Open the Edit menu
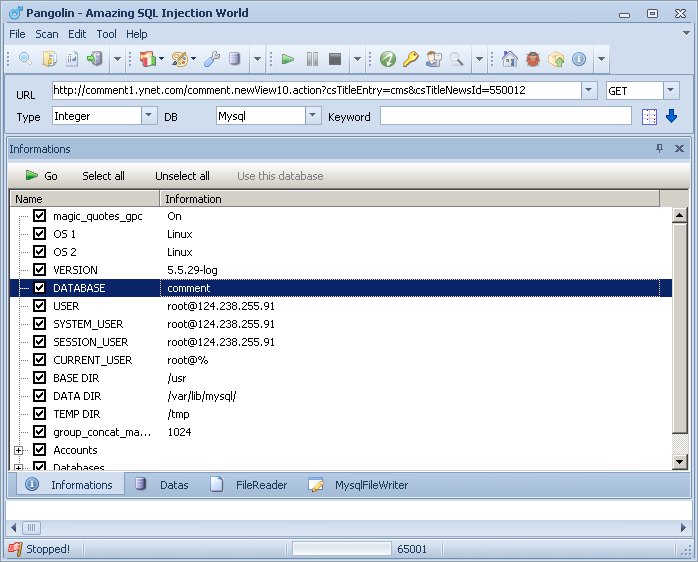Viewport: 698px width, 562px height. [77, 34]
